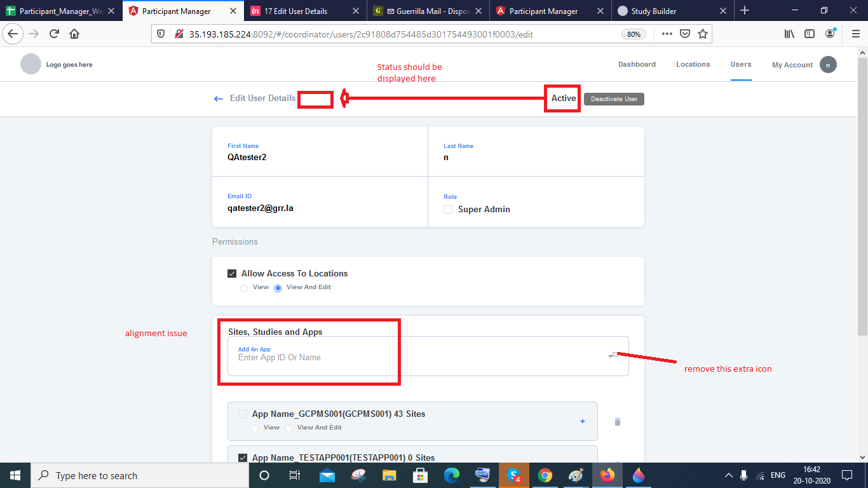Select View And Edit under App Name_GCPMS001

coord(288,429)
